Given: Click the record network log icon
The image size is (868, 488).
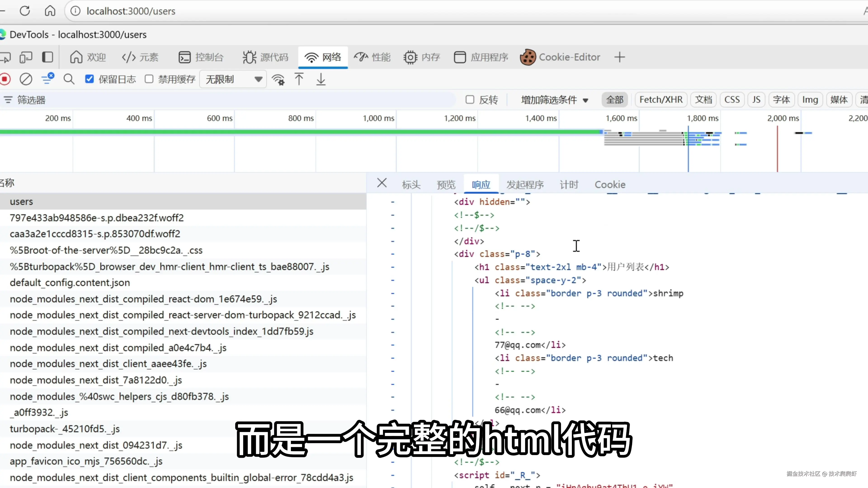Looking at the screenshot, I should pos(5,80).
